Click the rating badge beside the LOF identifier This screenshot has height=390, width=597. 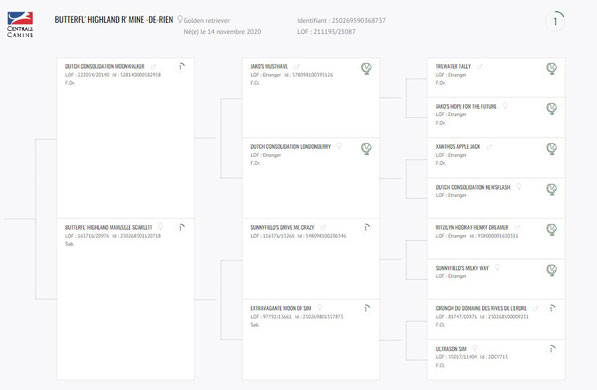(555, 21)
